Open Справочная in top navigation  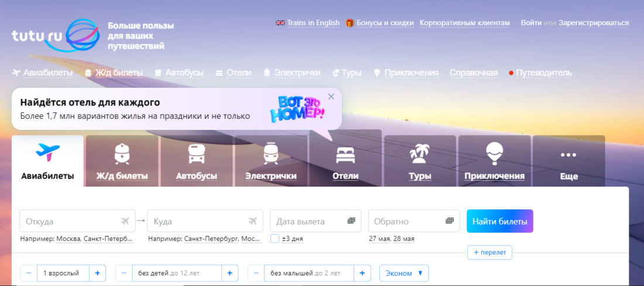point(474,73)
